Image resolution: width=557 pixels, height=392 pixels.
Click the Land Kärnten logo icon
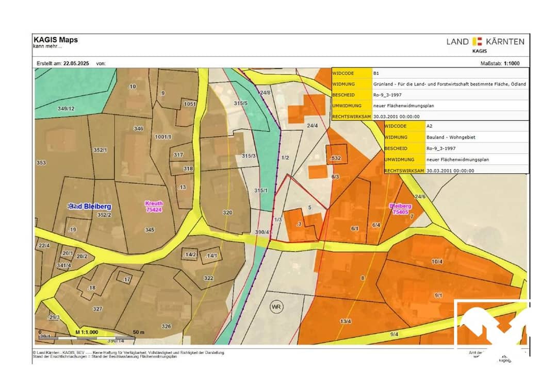[x=477, y=42]
